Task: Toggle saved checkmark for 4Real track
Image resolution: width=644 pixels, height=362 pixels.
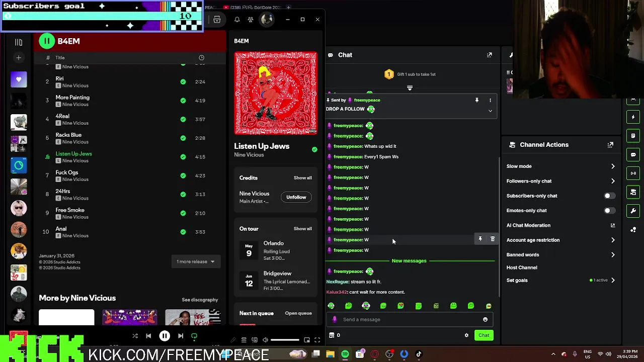Action: [183, 119]
